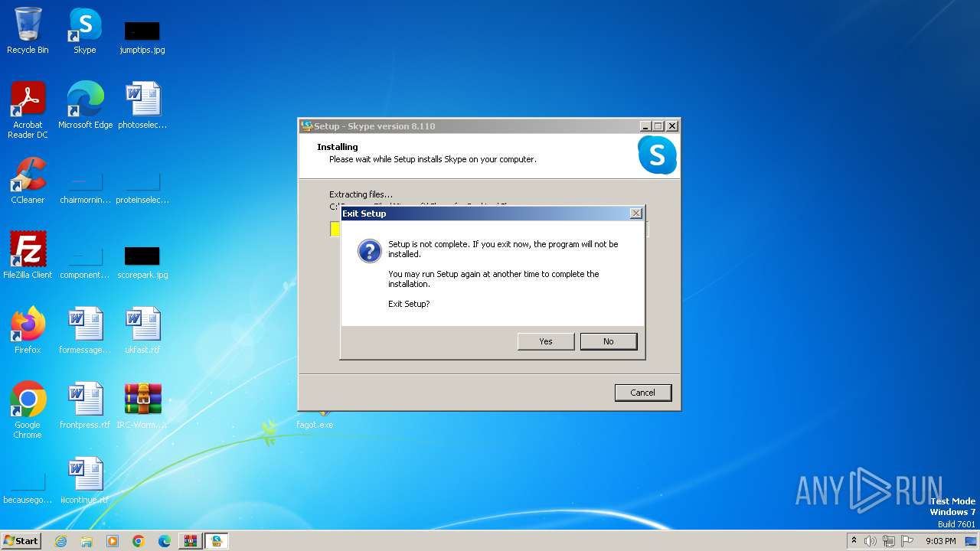Launch Internet Explorer from taskbar
Image resolution: width=980 pixels, height=551 pixels.
click(x=61, y=541)
